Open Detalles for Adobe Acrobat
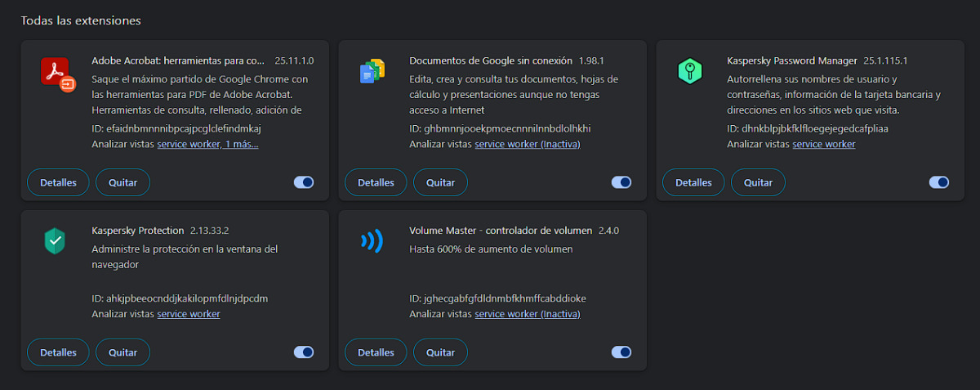Image resolution: width=980 pixels, height=390 pixels. pos(58,182)
